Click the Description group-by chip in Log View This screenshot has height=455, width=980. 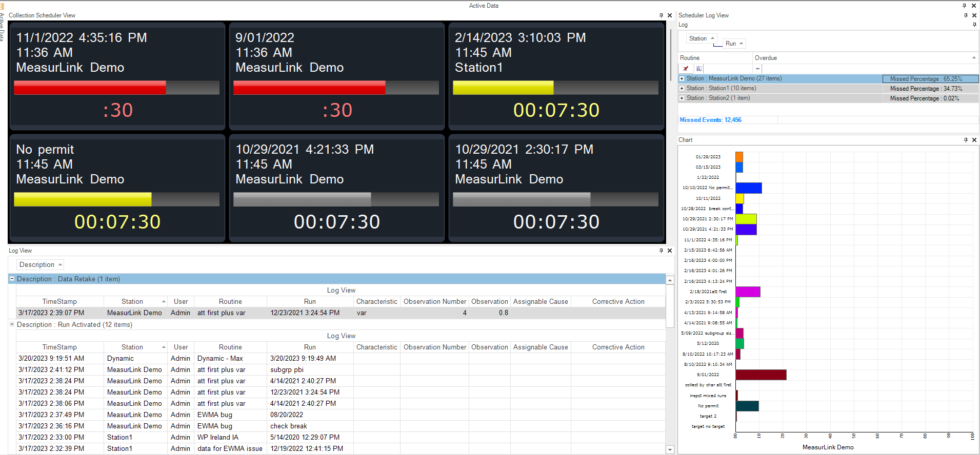click(x=40, y=265)
